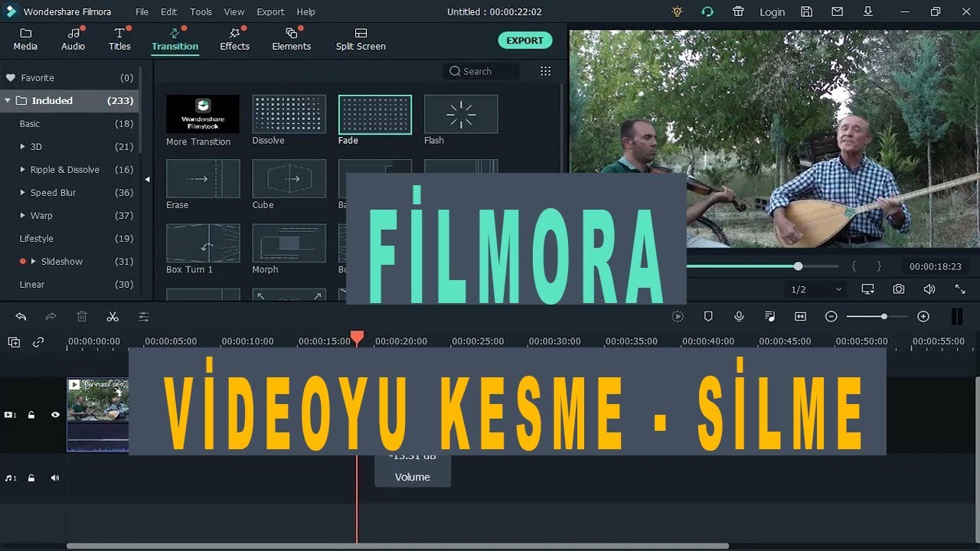The width and height of the screenshot is (980, 551).
Task: Click the fullscreen expand arrows icon
Action: [x=960, y=289]
